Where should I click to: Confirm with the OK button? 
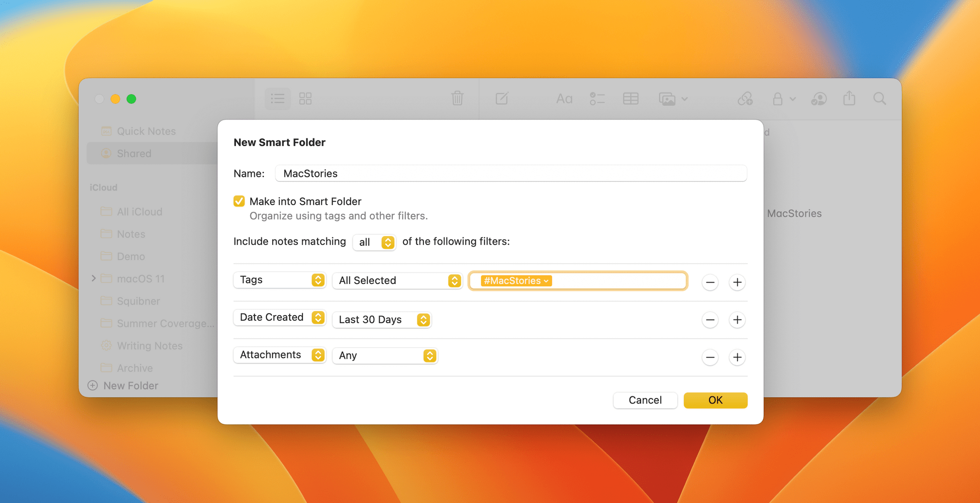point(715,400)
